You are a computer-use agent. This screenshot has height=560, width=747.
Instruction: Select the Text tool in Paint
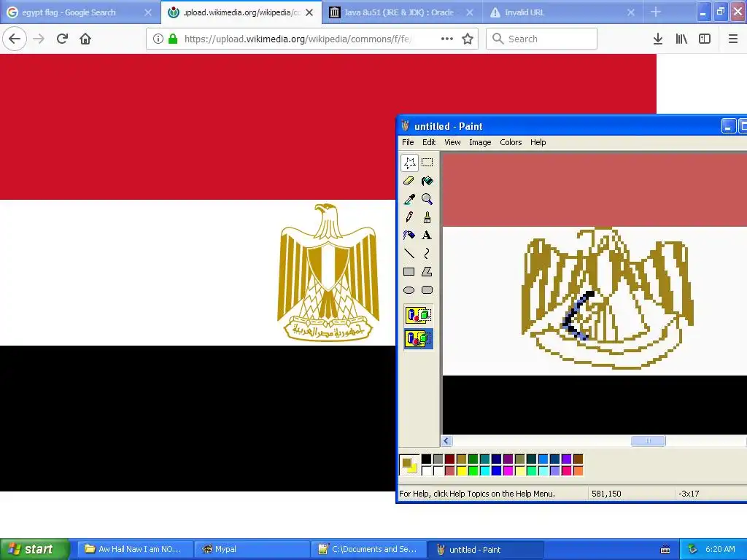[427, 236]
